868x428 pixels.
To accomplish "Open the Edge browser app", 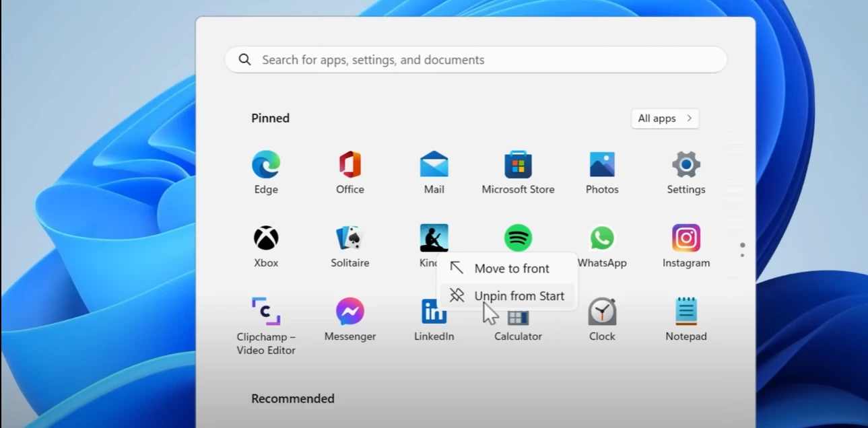I will pyautogui.click(x=266, y=165).
